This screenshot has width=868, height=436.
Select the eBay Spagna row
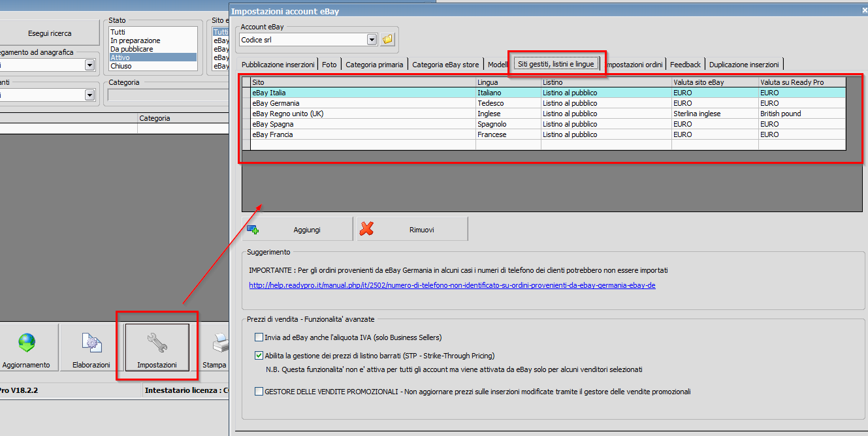tap(544, 124)
